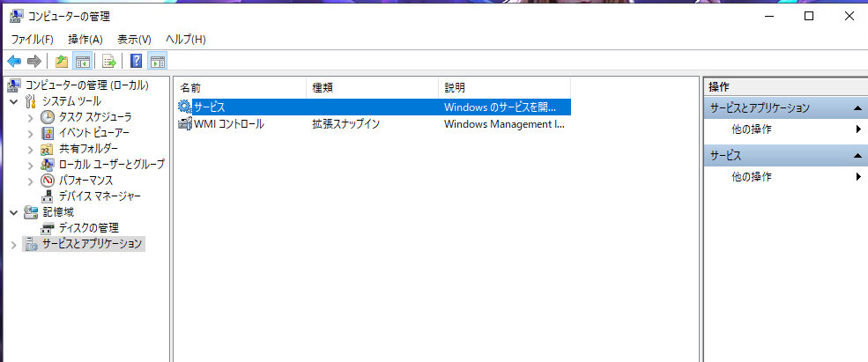Select 共有フォルダー in the tree
The height and width of the screenshot is (362, 868).
click(x=88, y=149)
